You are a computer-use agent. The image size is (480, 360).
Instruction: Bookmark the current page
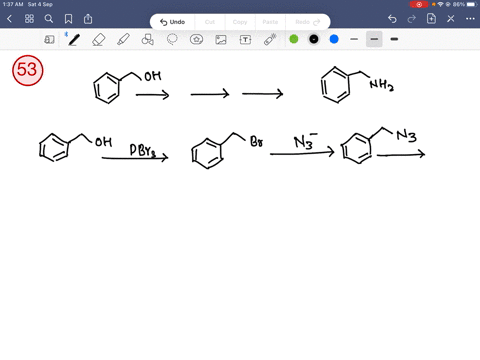[x=68, y=19]
